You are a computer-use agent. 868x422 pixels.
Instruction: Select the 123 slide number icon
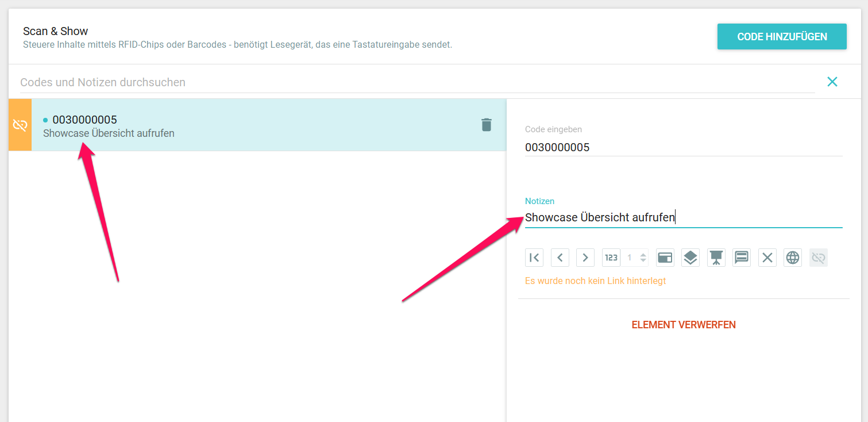tap(611, 258)
